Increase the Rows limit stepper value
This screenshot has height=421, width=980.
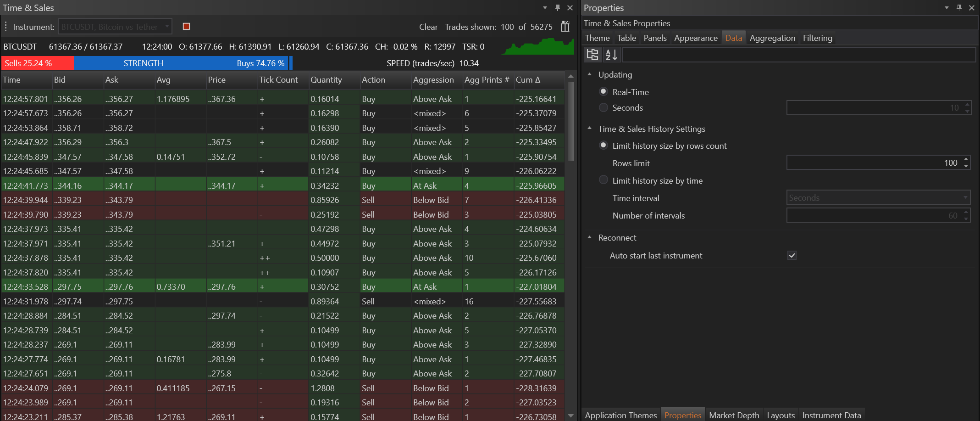tap(966, 159)
